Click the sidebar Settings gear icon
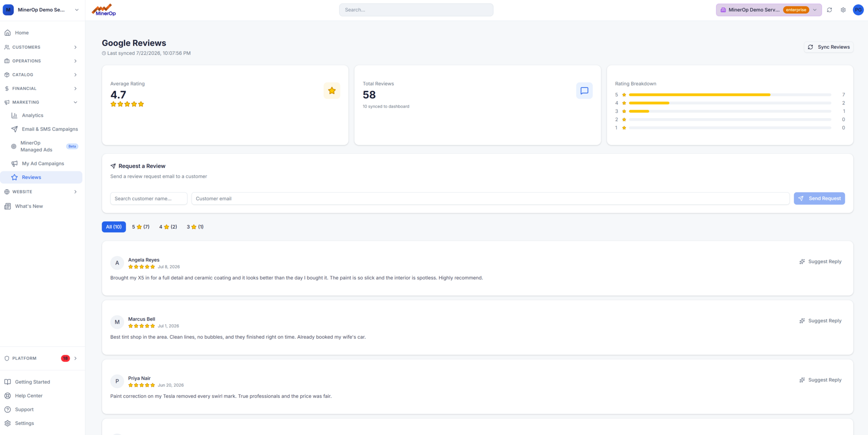Viewport: 868px width, 435px height. 7,423
